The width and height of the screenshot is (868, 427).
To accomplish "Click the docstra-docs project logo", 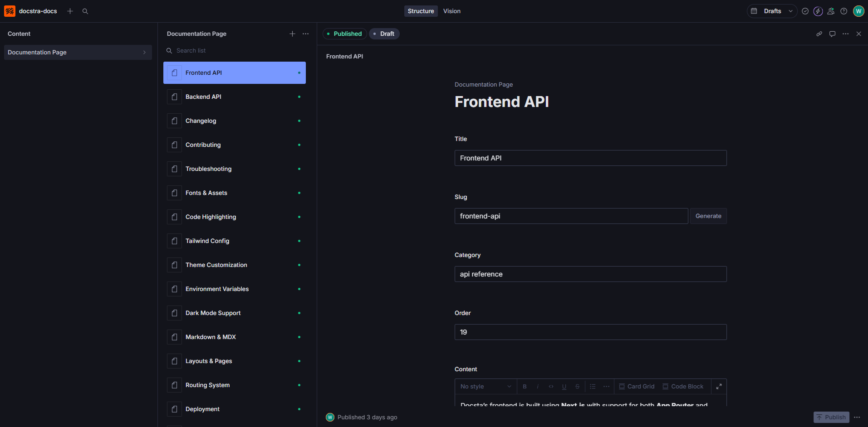I will tap(9, 11).
